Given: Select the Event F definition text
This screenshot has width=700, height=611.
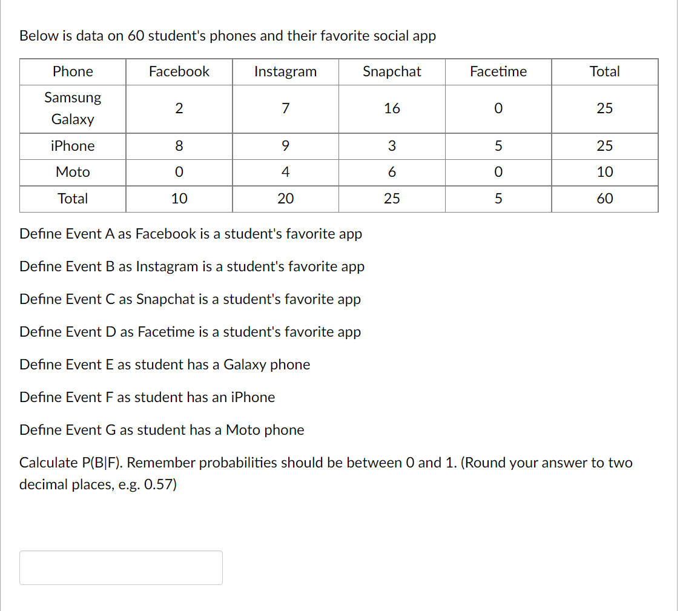Looking at the screenshot, I should [x=147, y=397].
